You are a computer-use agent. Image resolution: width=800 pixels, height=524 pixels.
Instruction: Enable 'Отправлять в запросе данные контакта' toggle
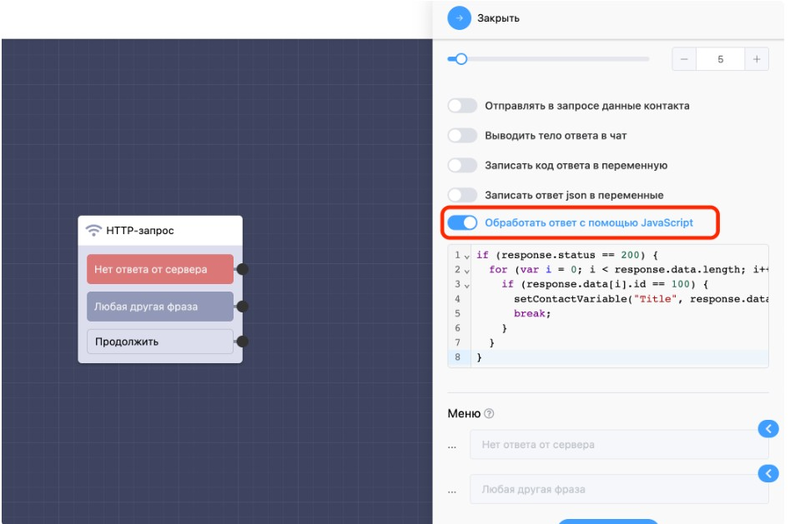[x=462, y=105]
